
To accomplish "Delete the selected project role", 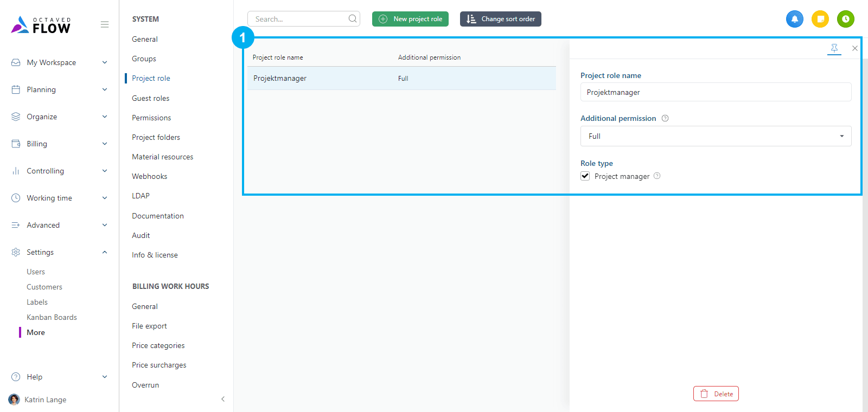I will pyautogui.click(x=716, y=394).
